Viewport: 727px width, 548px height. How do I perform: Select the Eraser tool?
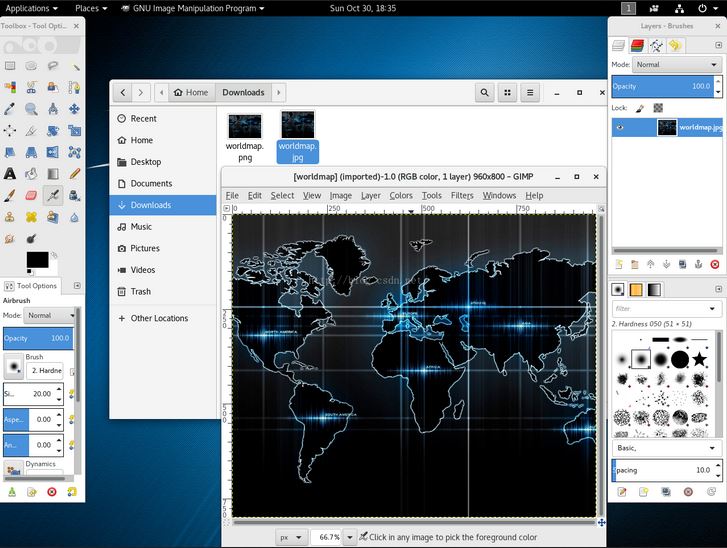point(31,195)
